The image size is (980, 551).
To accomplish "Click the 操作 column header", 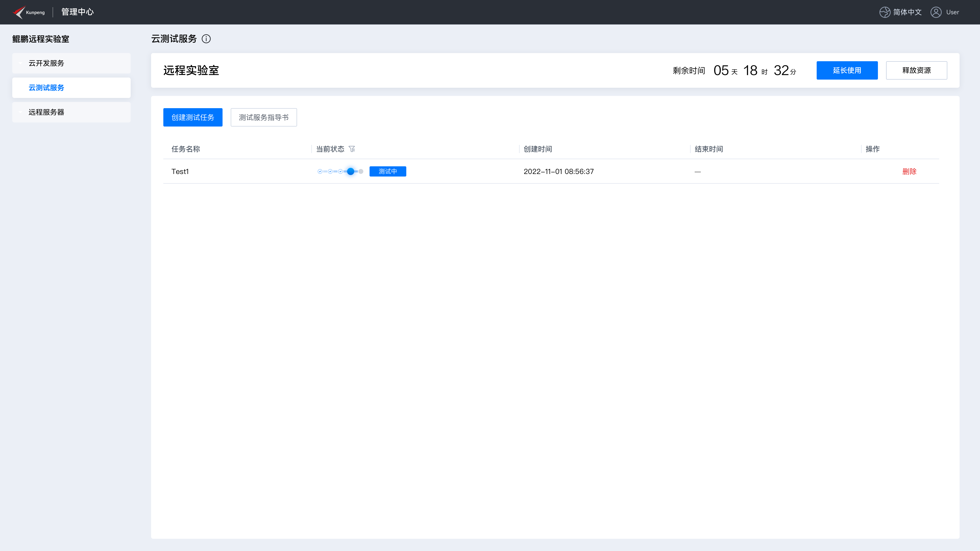I will click(872, 149).
